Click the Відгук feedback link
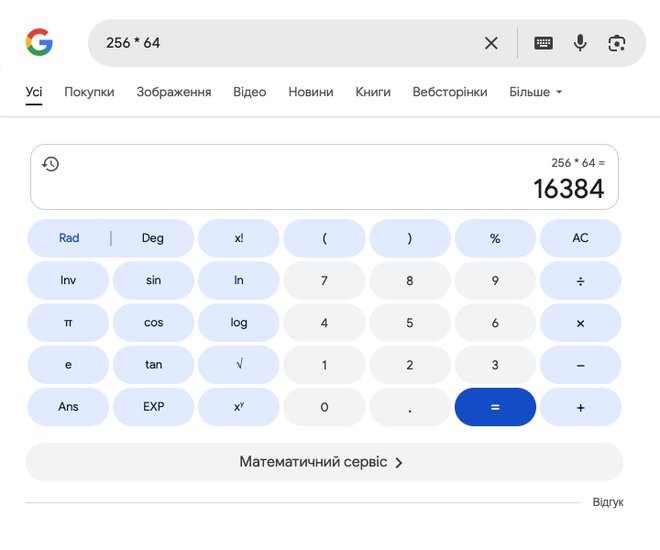 tap(608, 502)
